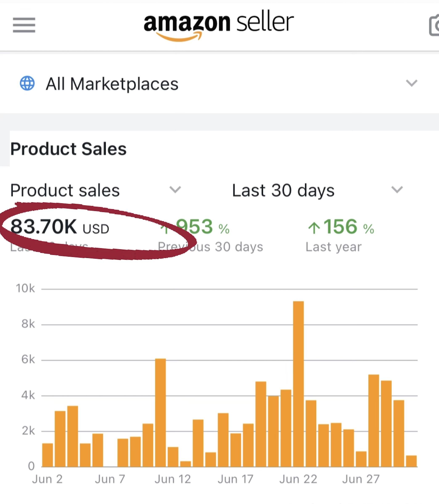Open the Last 30 days dropdown
Viewport: 439px width, 504px height.
[x=397, y=190]
